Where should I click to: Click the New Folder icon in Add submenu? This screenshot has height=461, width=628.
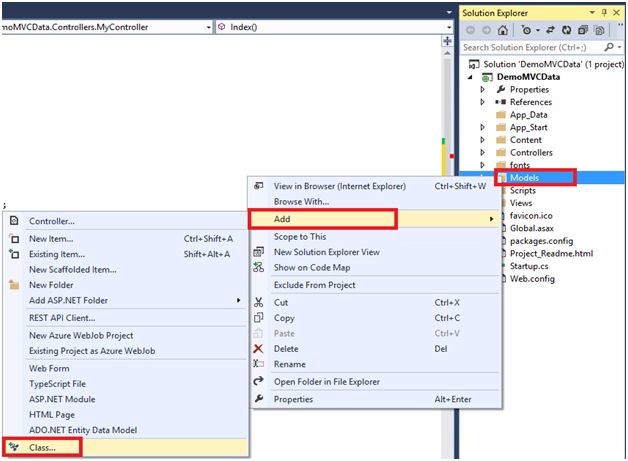click(x=14, y=285)
